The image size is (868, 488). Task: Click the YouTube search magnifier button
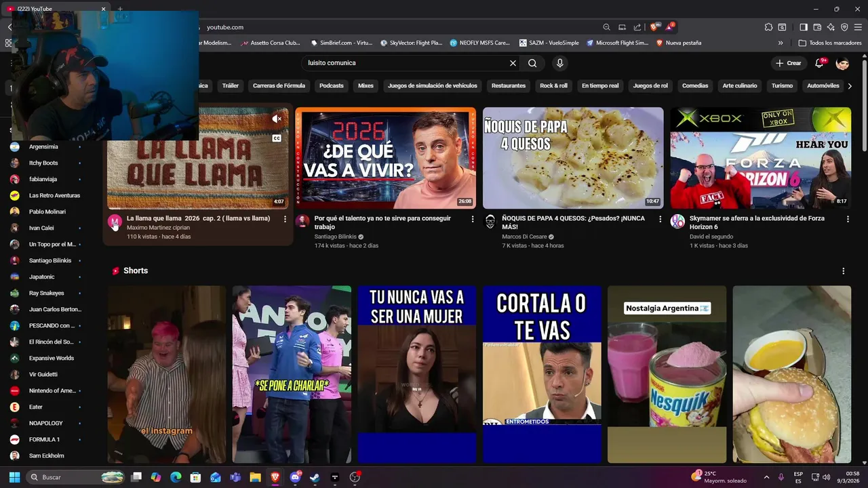[532, 63]
